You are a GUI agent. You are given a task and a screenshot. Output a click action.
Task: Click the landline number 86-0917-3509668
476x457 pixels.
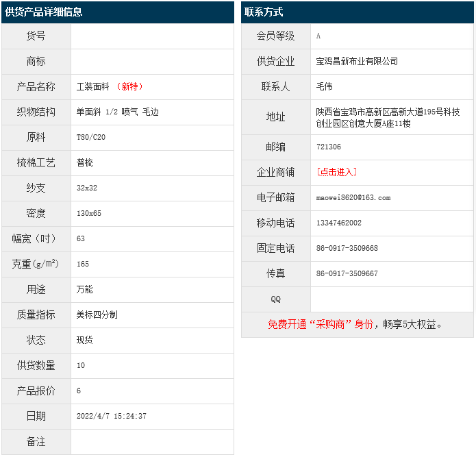click(347, 248)
